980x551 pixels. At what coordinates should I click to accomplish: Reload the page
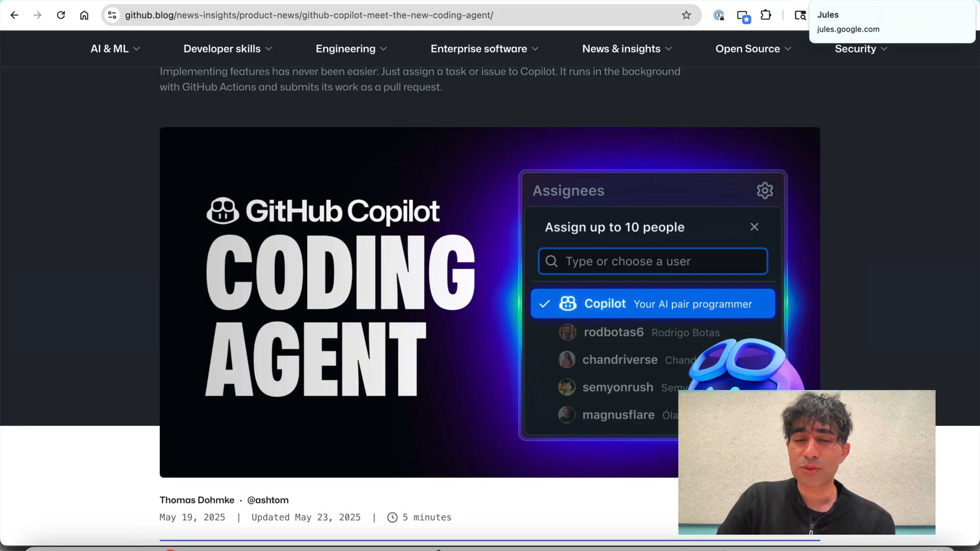61,15
